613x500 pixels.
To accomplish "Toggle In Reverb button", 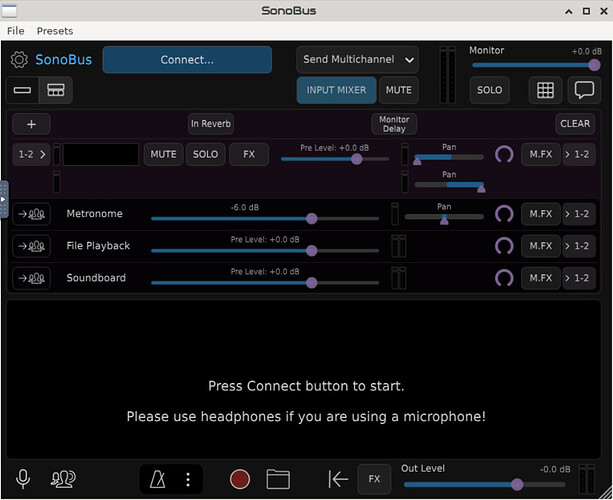I will coord(211,124).
